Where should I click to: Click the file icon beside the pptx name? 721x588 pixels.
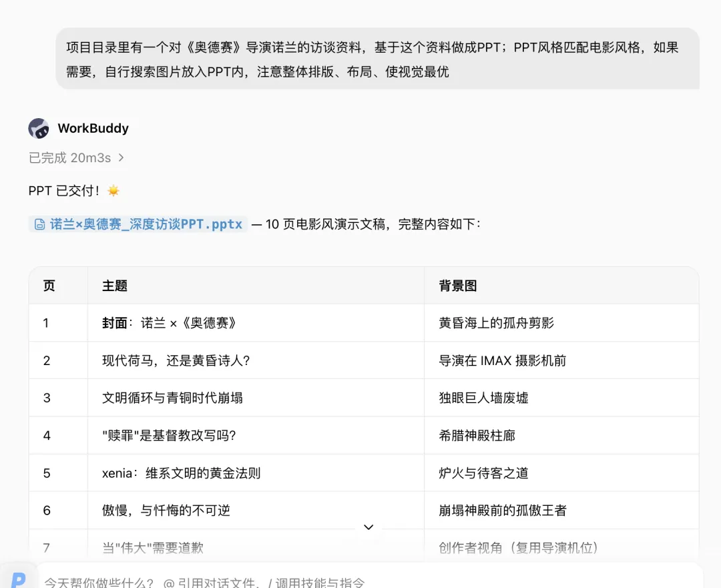point(40,224)
